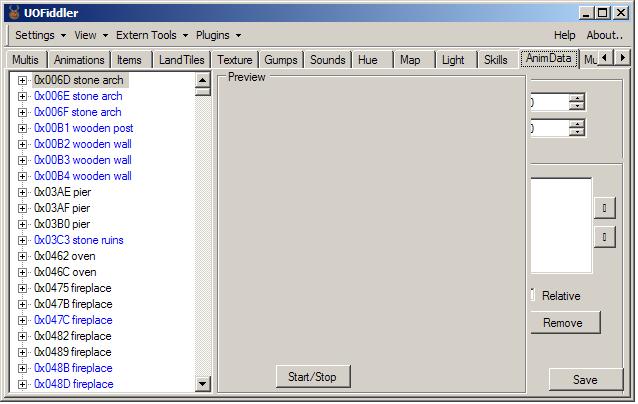Open the Settings menu
This screenshot has height=404, width=638.
tap(40, 35)
